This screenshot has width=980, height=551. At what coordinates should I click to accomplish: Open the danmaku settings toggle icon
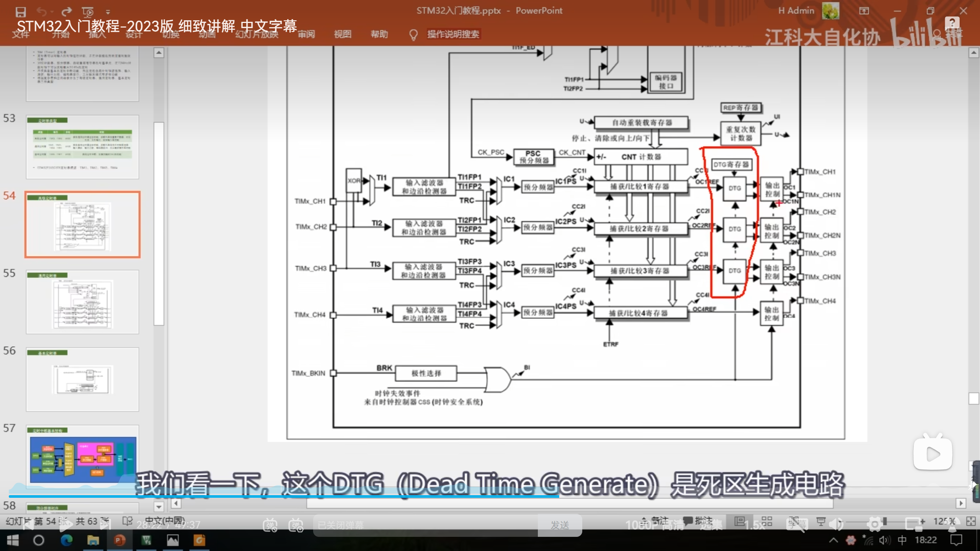[x=296, y=525]
